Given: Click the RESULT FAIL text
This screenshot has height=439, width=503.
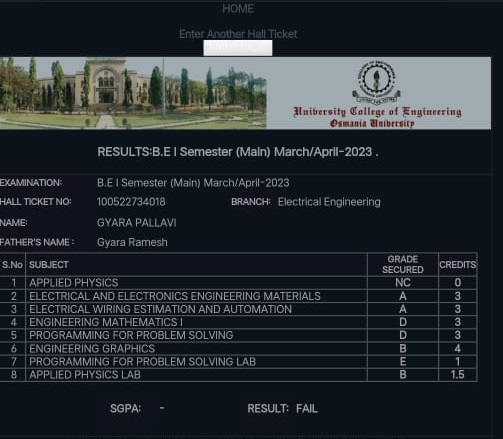Looking at the screenshot, I should coord(282,409).
